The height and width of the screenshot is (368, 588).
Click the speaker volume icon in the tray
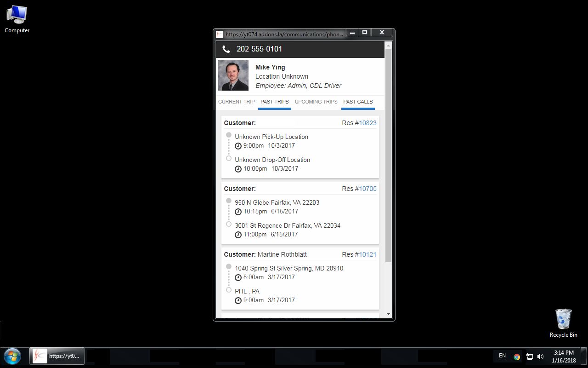pos(541,356)
